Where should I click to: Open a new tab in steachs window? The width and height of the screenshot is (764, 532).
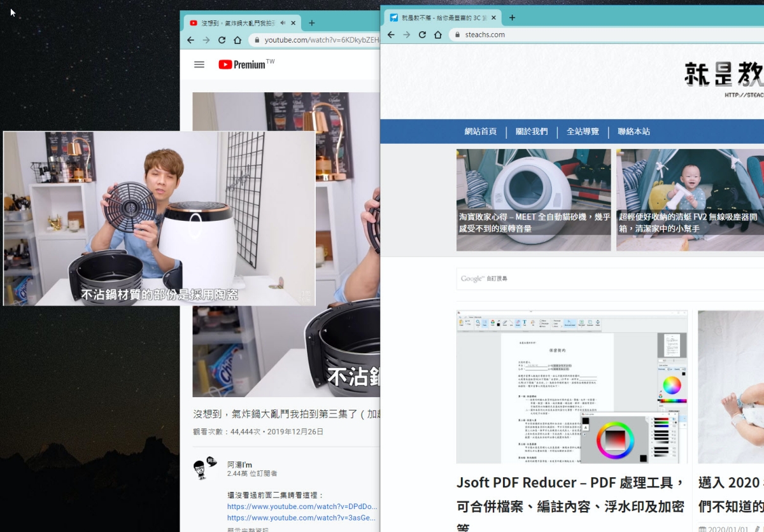[x=512, y=18]
